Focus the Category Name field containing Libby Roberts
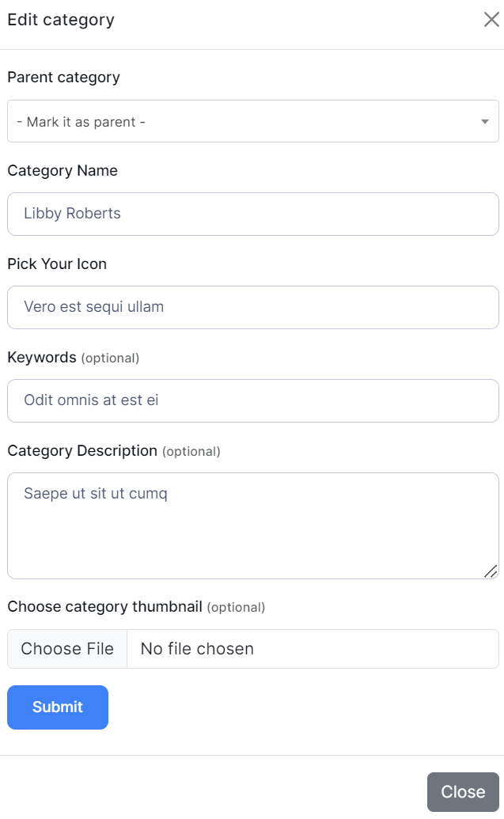Viewport: 504px width, 819px height. 253,214
